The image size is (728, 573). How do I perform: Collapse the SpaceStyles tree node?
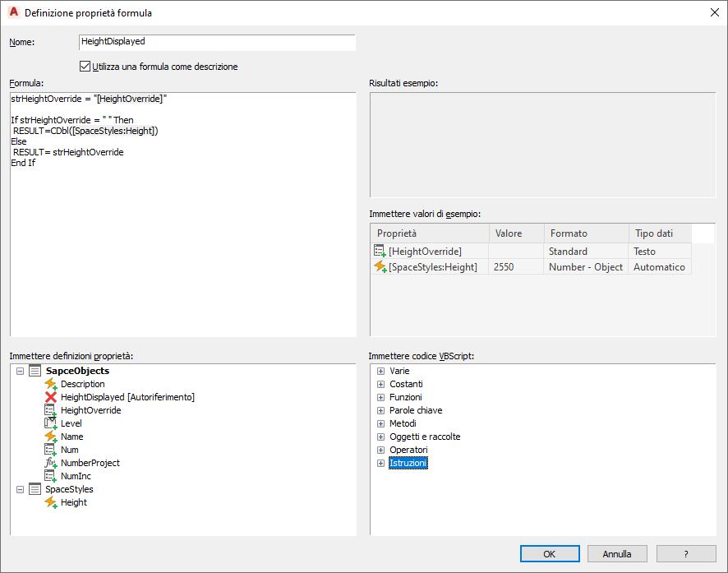[20, 489]
